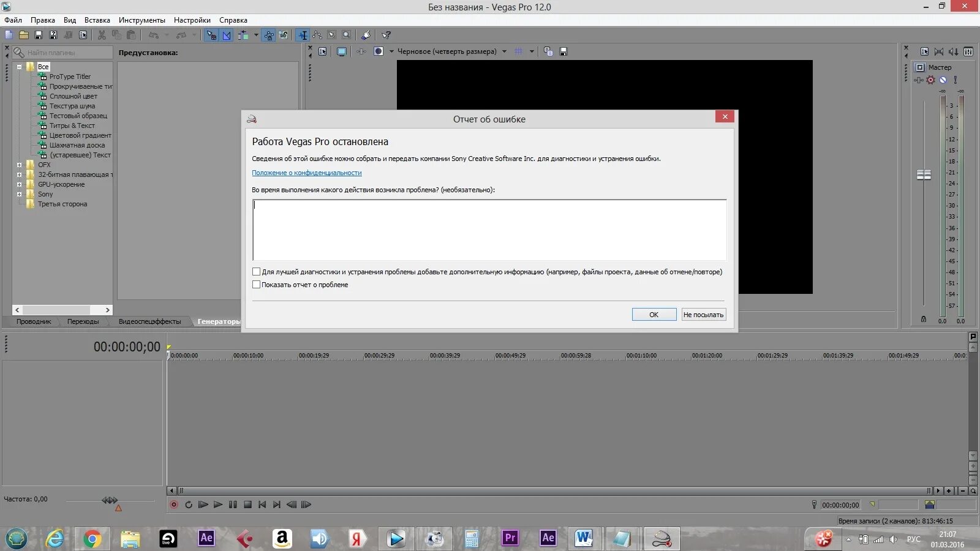
Task: Expand the Sony folder
Action: tap(19, 194)
